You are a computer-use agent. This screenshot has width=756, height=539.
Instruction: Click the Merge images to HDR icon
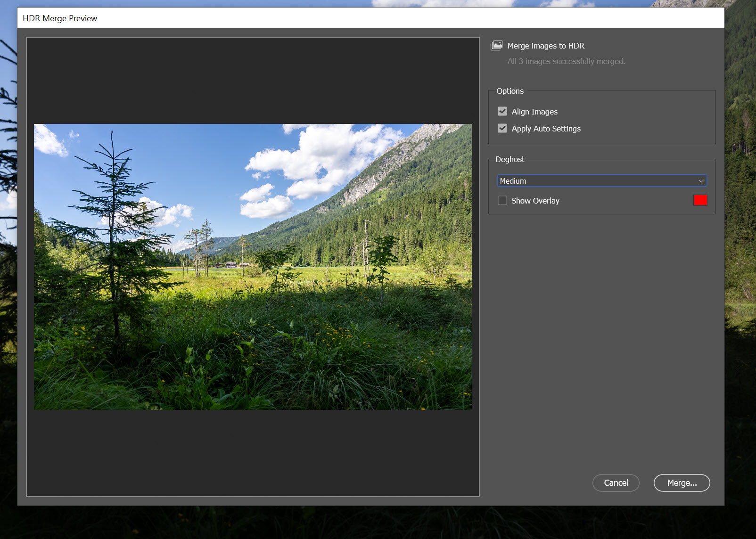click(496, 45)
